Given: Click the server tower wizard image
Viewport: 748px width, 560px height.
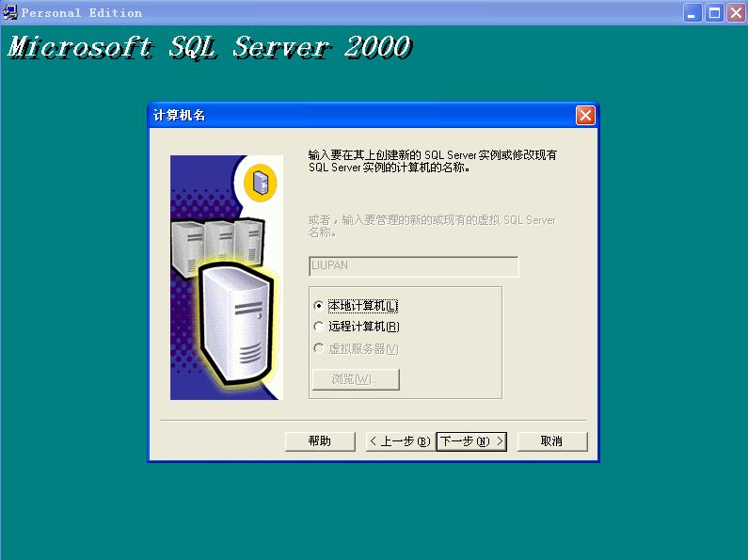Looking at the screenshot, I should coord(227,278).
